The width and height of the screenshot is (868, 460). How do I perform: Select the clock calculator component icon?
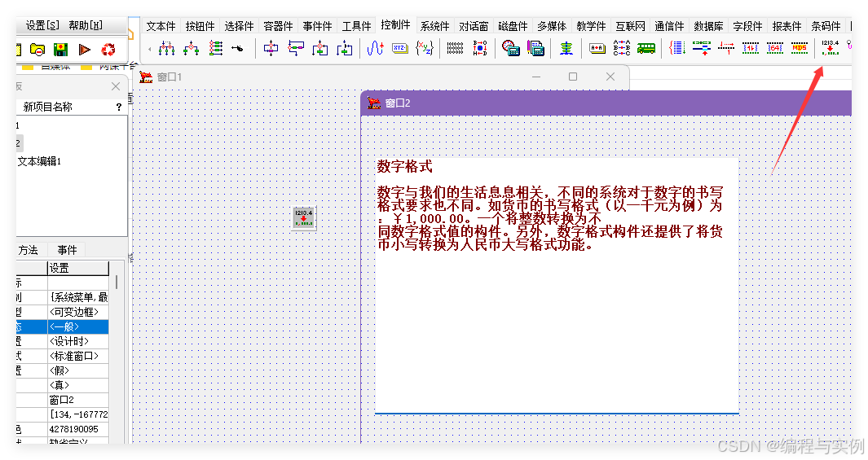point(510,48)
